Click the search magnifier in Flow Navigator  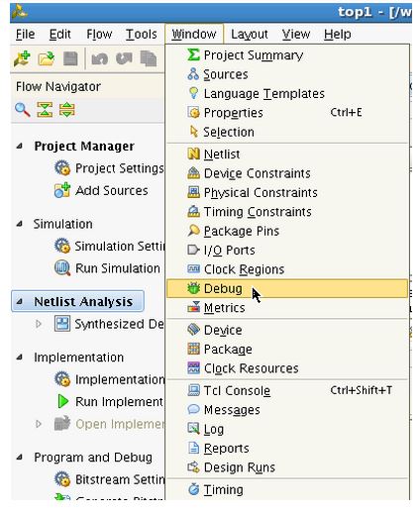click(23, 110)
